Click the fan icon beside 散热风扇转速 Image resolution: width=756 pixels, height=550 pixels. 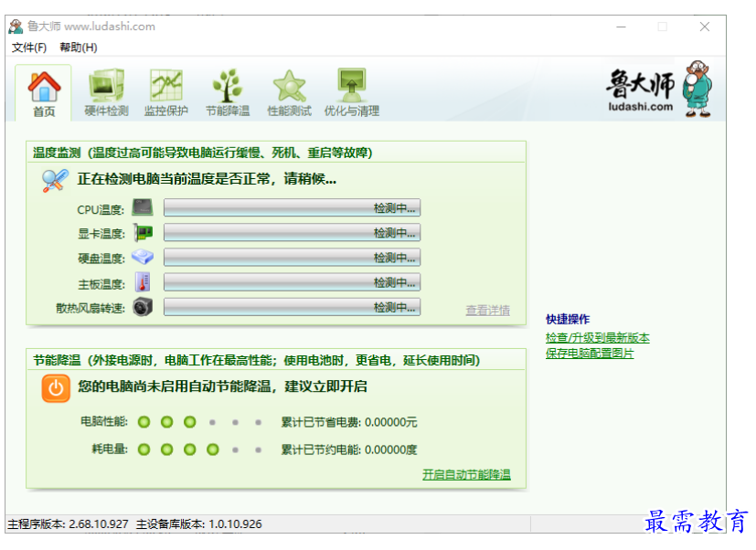pyautogui.click(x=143, y=307)
